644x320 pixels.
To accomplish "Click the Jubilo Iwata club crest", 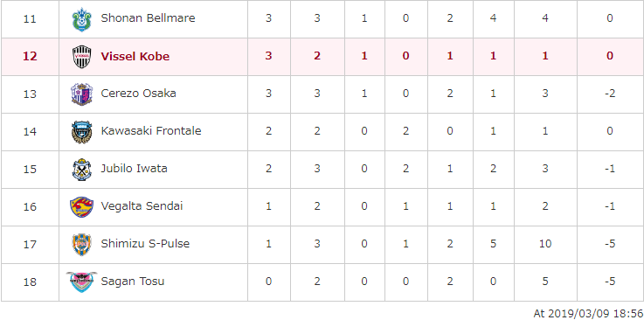I will pos(82,170).
